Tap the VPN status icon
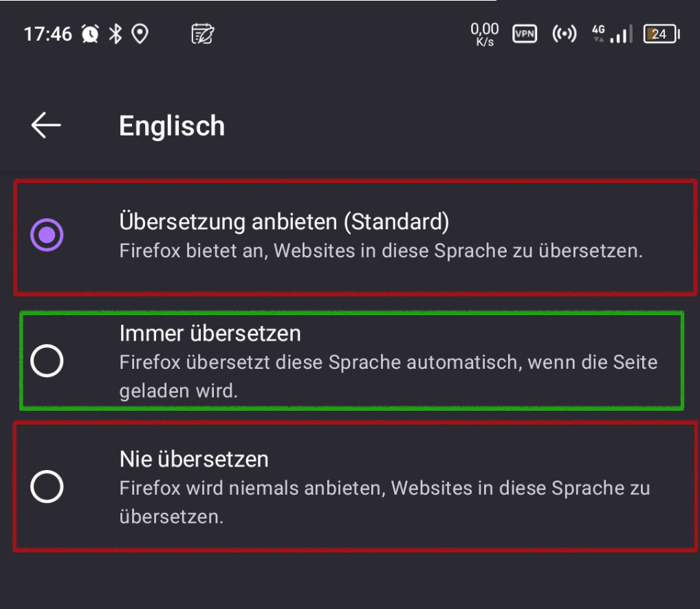Screen dimensions: 700x609 tap(525, 34)
